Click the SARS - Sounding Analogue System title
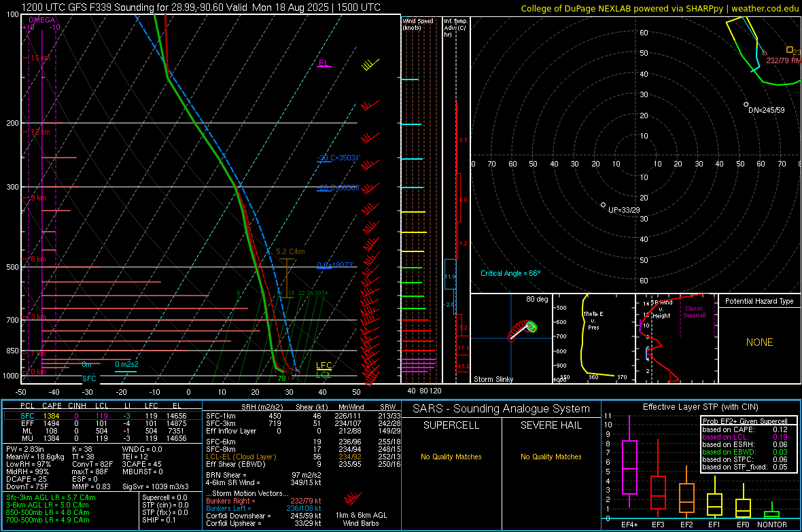Screen dimensions: 802x532 (501, 409)
